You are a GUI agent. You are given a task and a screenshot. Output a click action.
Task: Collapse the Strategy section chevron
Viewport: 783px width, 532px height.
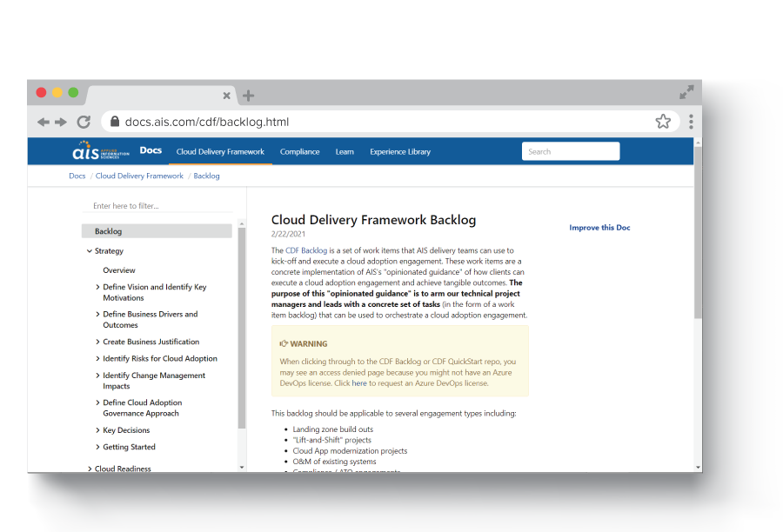point(90,251)
